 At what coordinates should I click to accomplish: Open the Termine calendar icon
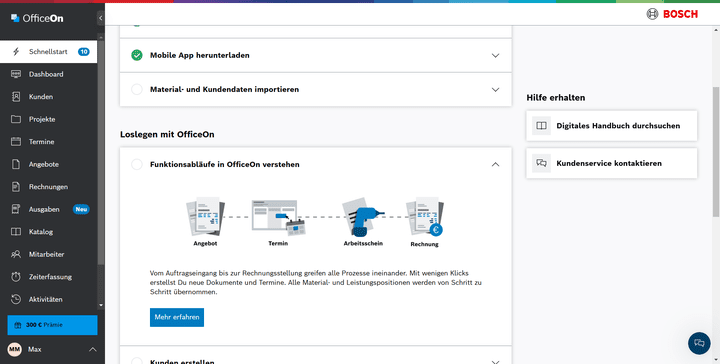16,141
